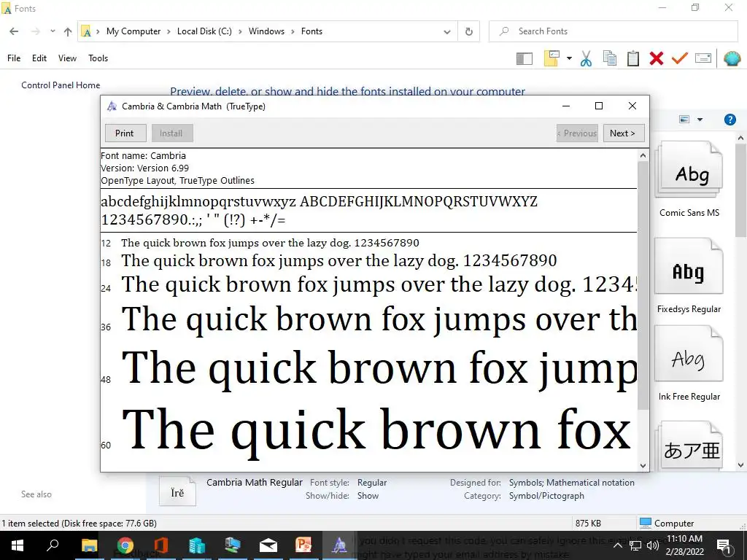Toggle the preview pane layout icon
This screenshot has height=560, width=747.
524,58
